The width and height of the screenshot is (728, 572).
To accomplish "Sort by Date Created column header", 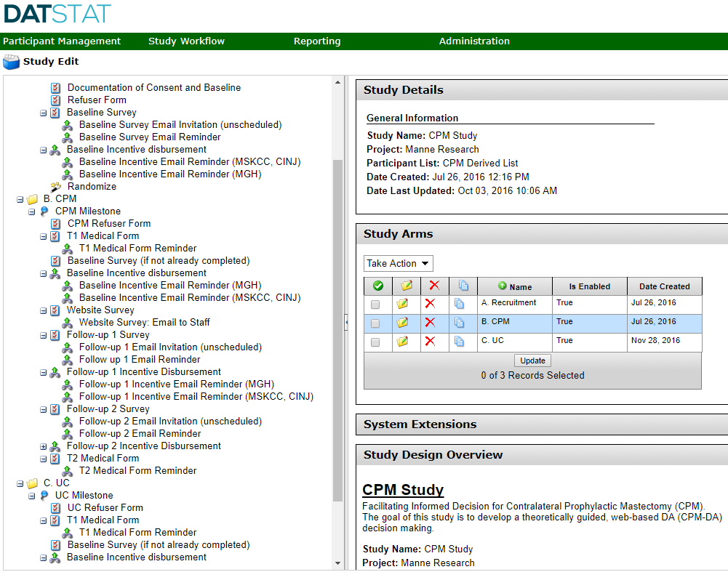I will pyautogui.click(x=665, y=286).
